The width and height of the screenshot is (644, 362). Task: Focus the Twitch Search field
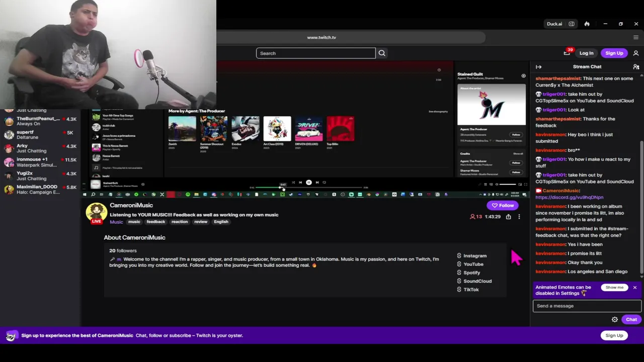pyautogui.click(x=316, y=53)
